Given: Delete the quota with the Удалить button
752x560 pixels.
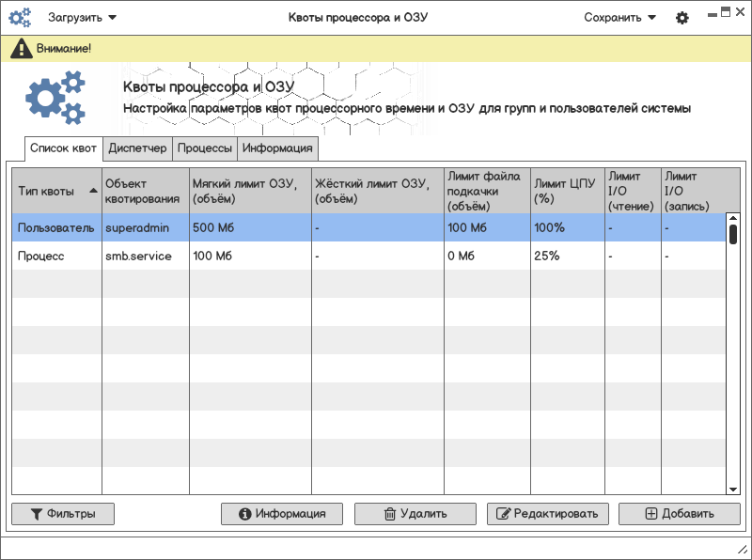Looking at the screenshot, I should (x=415, y=514).
